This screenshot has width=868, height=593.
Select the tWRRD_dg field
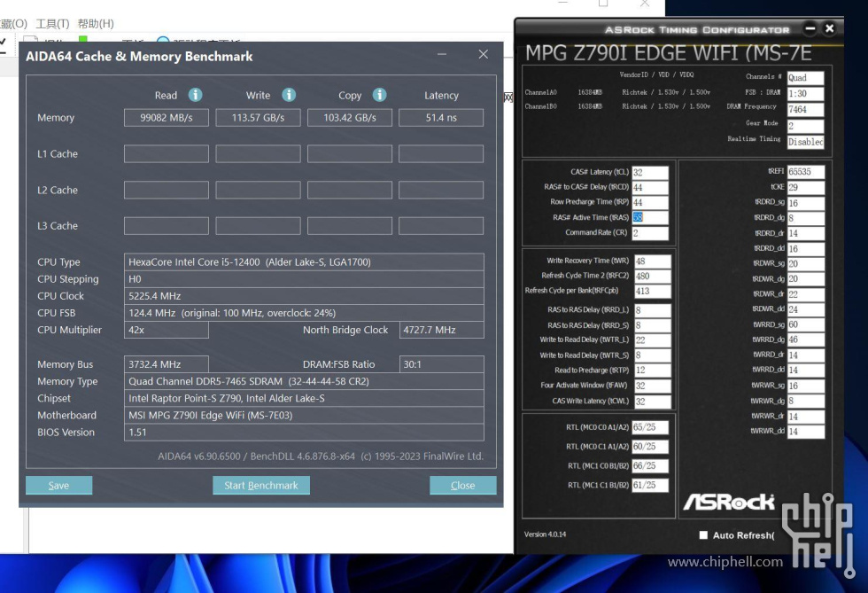point(806,339)
